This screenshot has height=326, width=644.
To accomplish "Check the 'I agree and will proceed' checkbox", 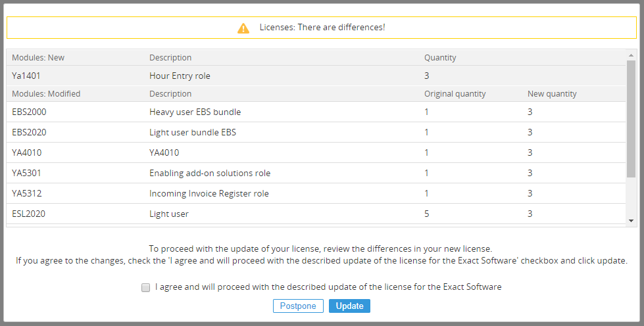I will (x=146, y=287).
